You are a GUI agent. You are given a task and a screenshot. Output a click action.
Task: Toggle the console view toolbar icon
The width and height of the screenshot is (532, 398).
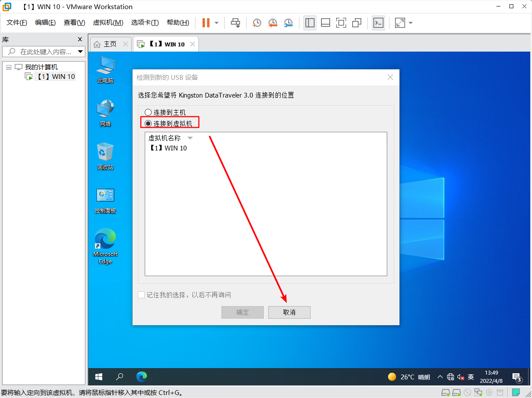pyautogui.click(x=378, y=23)
